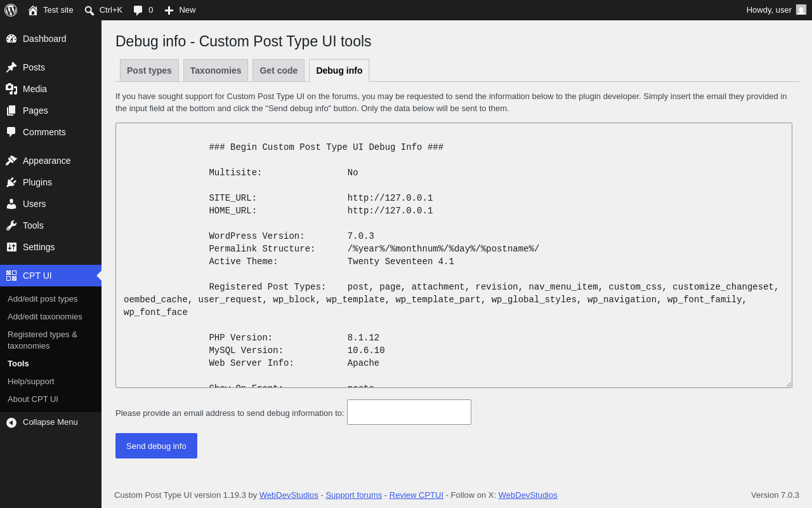Follow the WebDevStudios link after Follow on X
The height and width of the screenshot is (508, 812).
tap(528, 495)
